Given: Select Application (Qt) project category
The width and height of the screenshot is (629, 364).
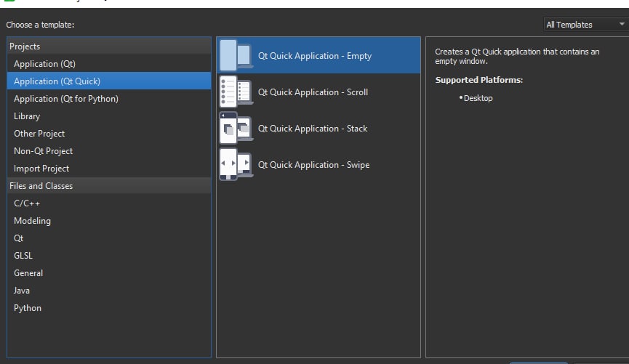Looking at the screenshot, I should coord(108,64).
